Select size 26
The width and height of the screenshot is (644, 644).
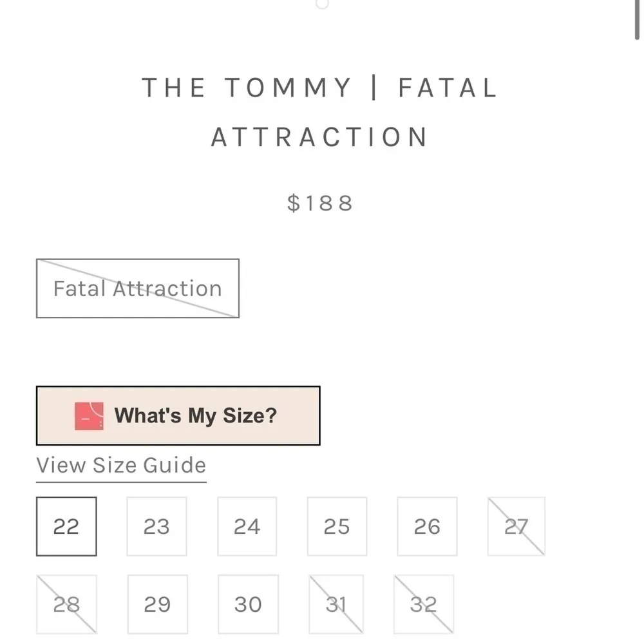click(x=426, y=526)
